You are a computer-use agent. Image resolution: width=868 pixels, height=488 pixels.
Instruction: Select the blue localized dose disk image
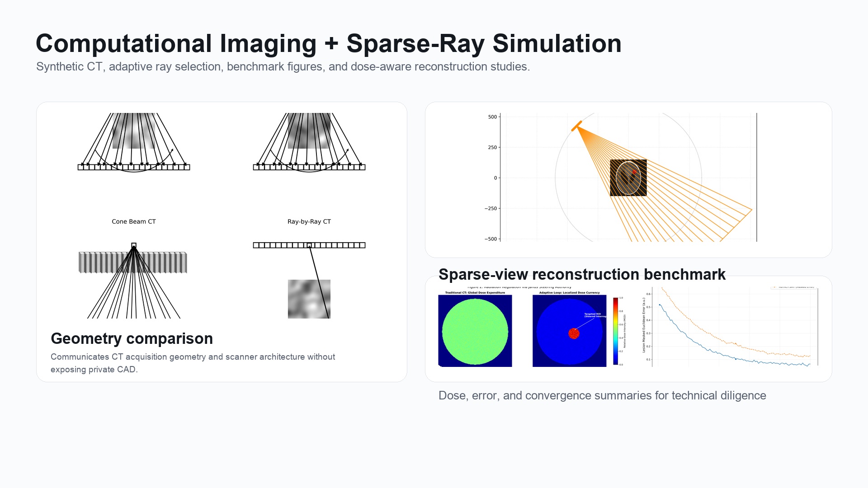pos(570,331)
